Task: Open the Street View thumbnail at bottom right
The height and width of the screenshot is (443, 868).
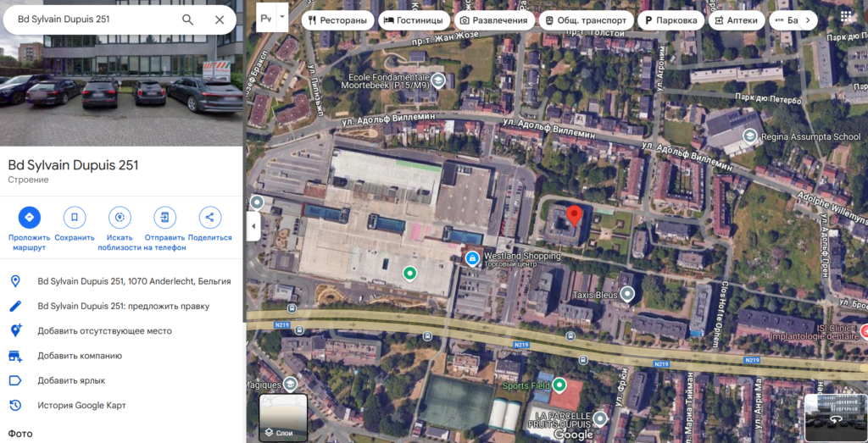Action: [834, 417]
